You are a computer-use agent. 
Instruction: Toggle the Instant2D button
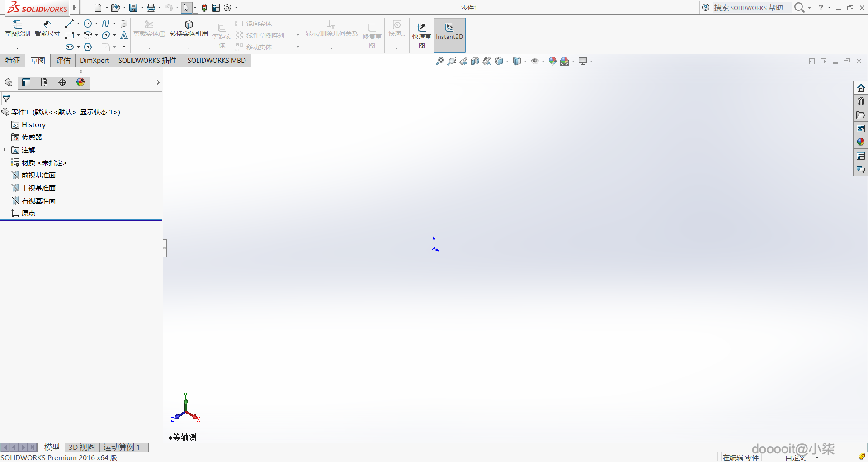(x=449, y=35)
